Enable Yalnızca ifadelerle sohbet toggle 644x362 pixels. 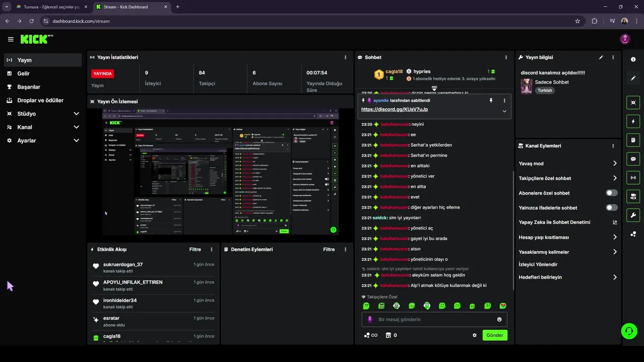pyautogui.click(x=612, y=208)
